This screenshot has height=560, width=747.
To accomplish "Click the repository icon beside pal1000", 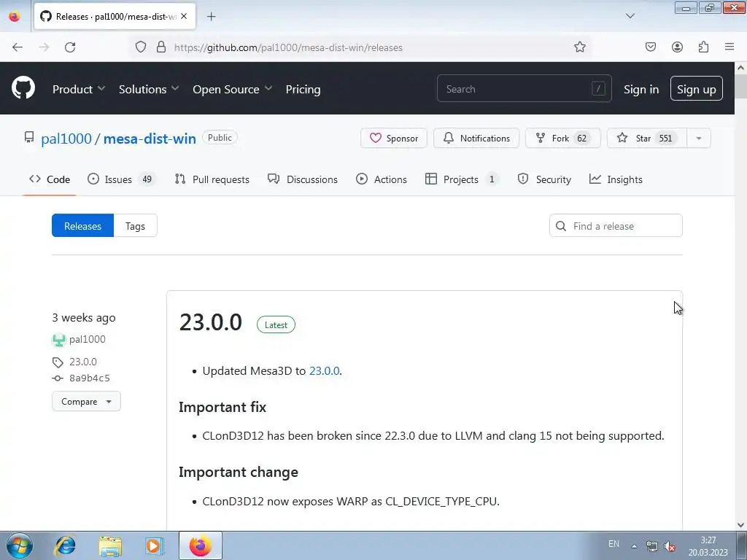I will (29, 138).
